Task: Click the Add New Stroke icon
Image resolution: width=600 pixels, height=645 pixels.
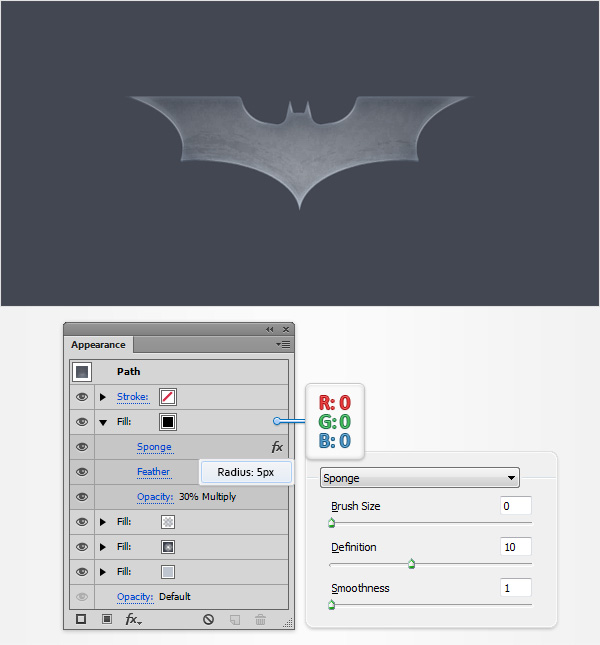Action: (x=81, y=619)
